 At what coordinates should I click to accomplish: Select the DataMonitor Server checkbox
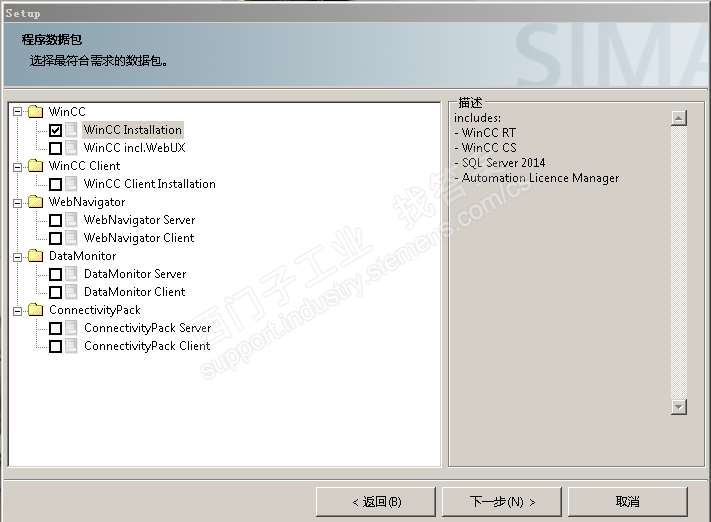(55, 274)
